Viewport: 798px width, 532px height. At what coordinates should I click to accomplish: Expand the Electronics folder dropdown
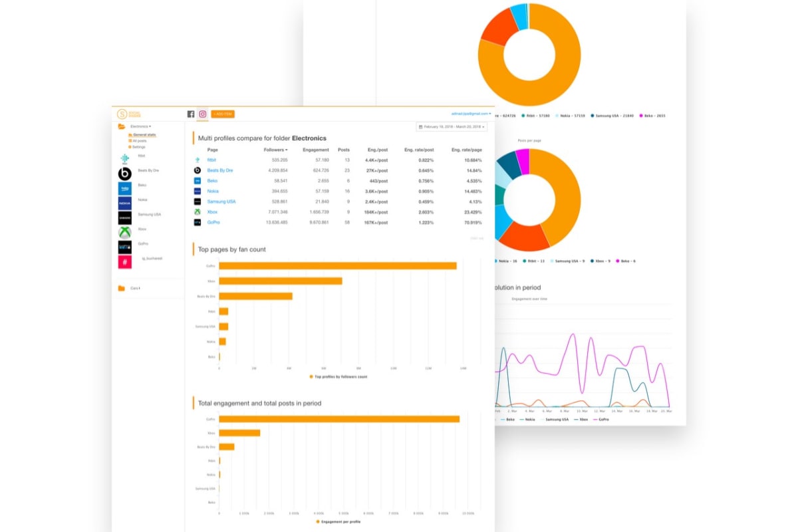tap(140, 126)
